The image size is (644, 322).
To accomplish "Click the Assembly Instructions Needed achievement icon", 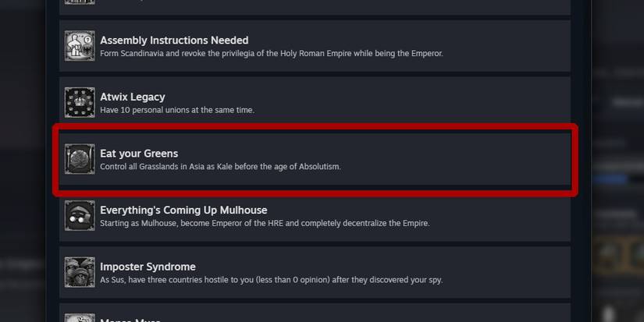I will coord(80,46).
